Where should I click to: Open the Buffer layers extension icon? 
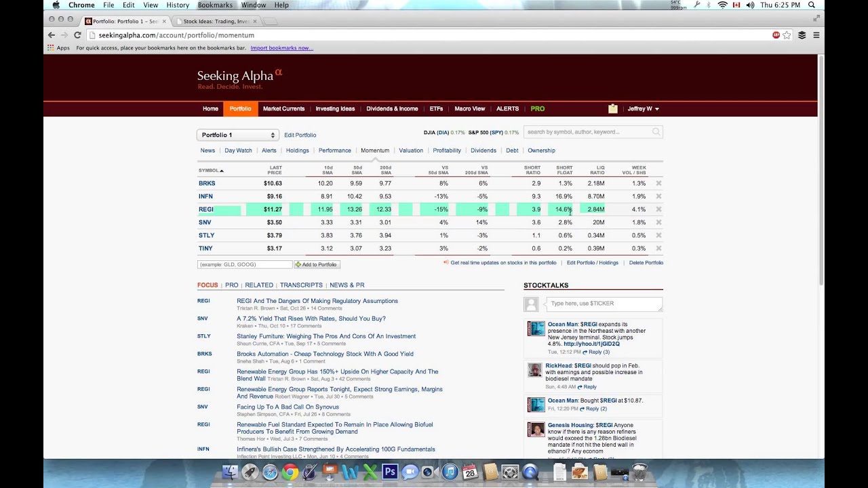pos(802,35)
